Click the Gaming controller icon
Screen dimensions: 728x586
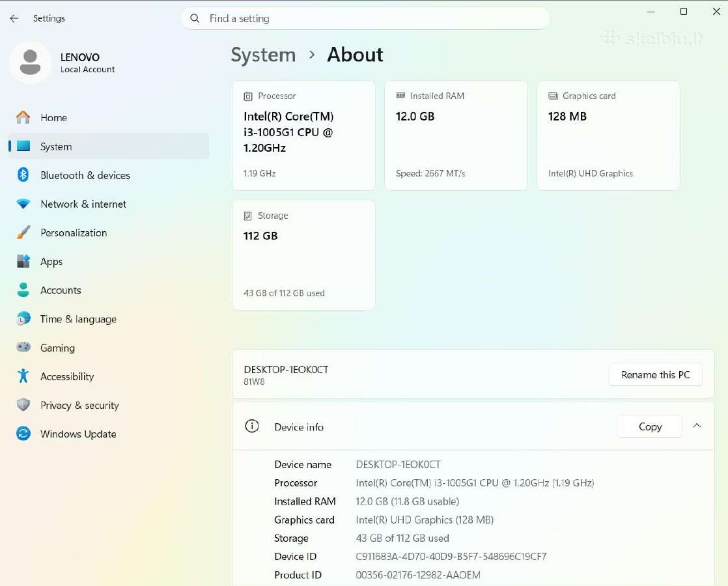pyautogui.click(x=23, y=347)
